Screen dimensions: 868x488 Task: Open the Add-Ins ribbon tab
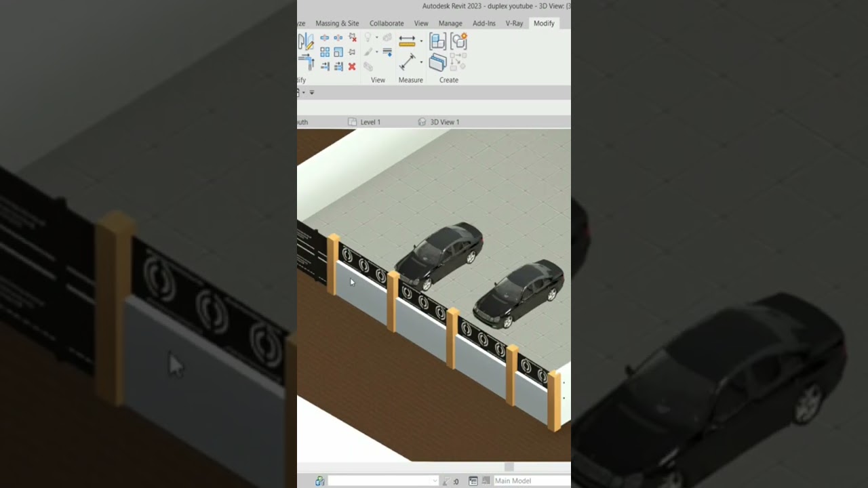pos(484,23)
